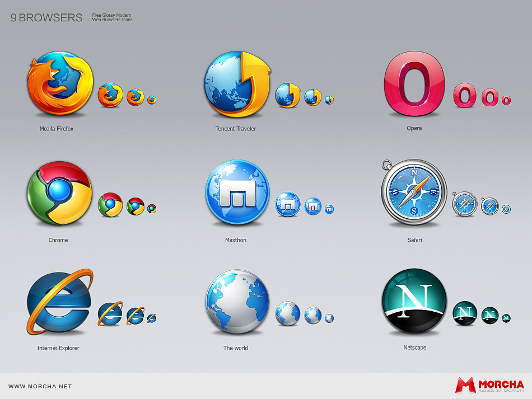Viewport: 532px width, 399px height.
Task: Click the 9 BROWSERS title text
Action: coord(45,18)
